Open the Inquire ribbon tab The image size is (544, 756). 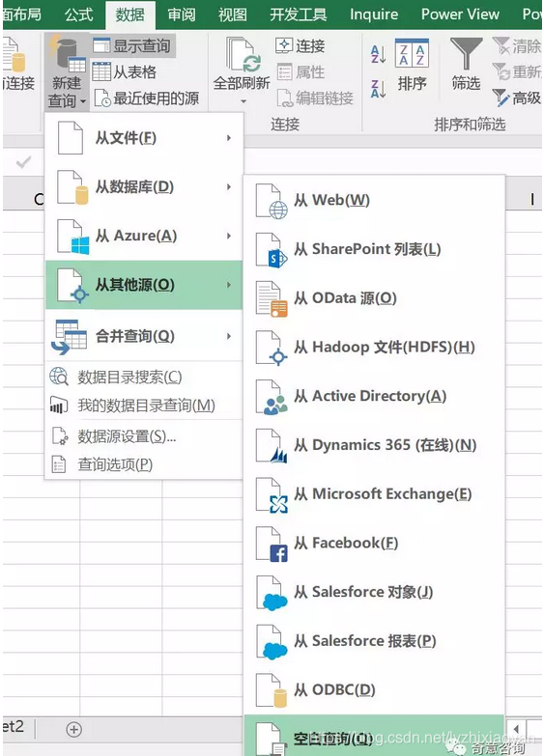click(374, 14)
